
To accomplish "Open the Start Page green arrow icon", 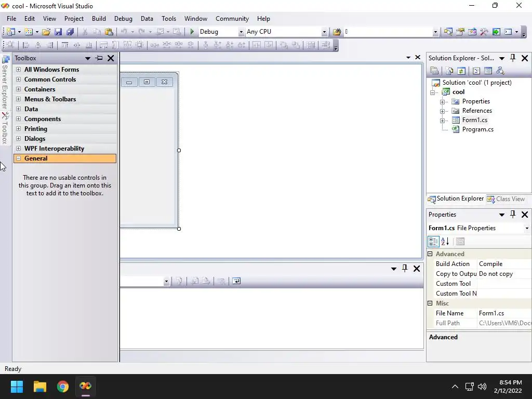I will pyautogui.click(x=496, y=32).
